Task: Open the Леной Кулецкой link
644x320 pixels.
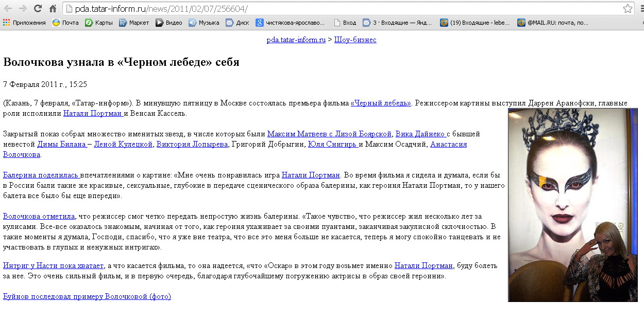Action: click(x=123, y=144)
